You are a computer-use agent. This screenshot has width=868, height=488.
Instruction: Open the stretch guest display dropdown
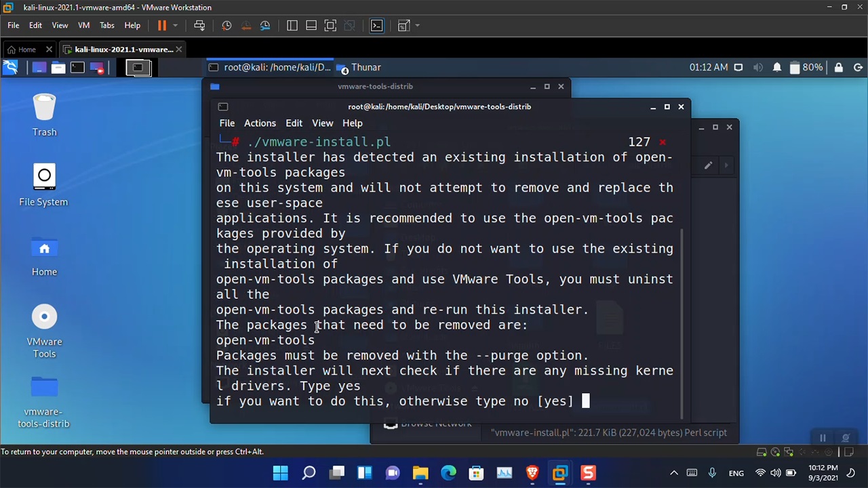416,26
